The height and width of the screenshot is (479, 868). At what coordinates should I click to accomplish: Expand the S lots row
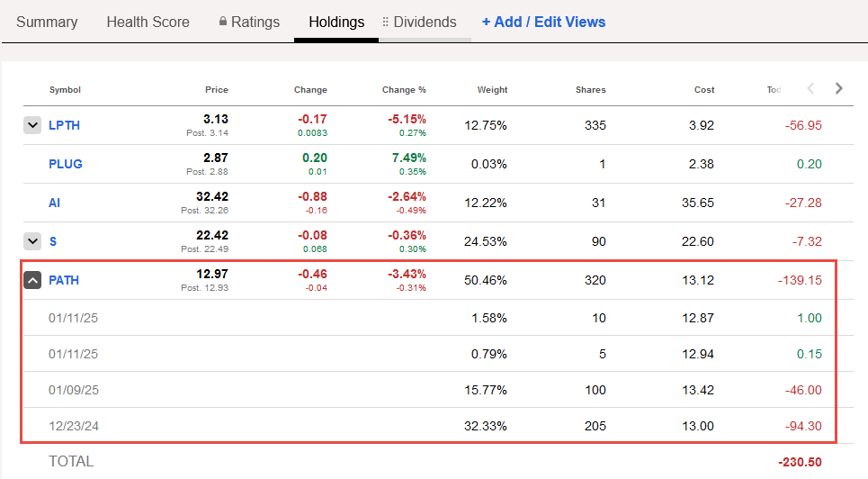click(32, 241)
